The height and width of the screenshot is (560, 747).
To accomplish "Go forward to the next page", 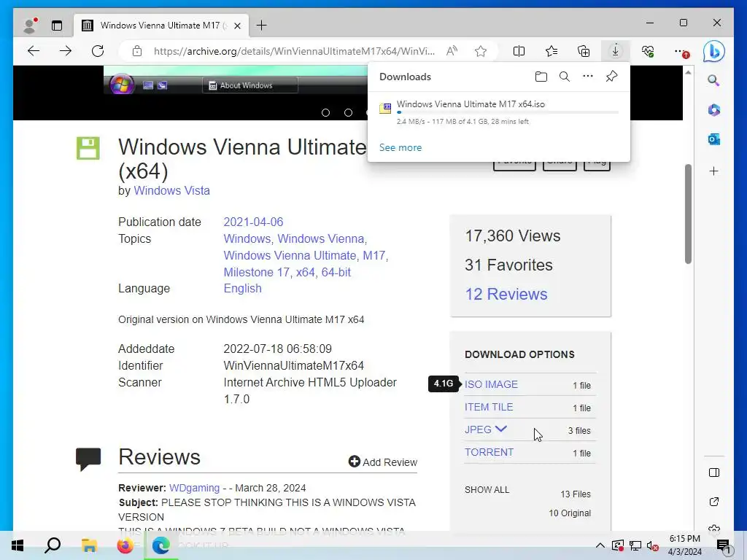I will coord(65,51).
